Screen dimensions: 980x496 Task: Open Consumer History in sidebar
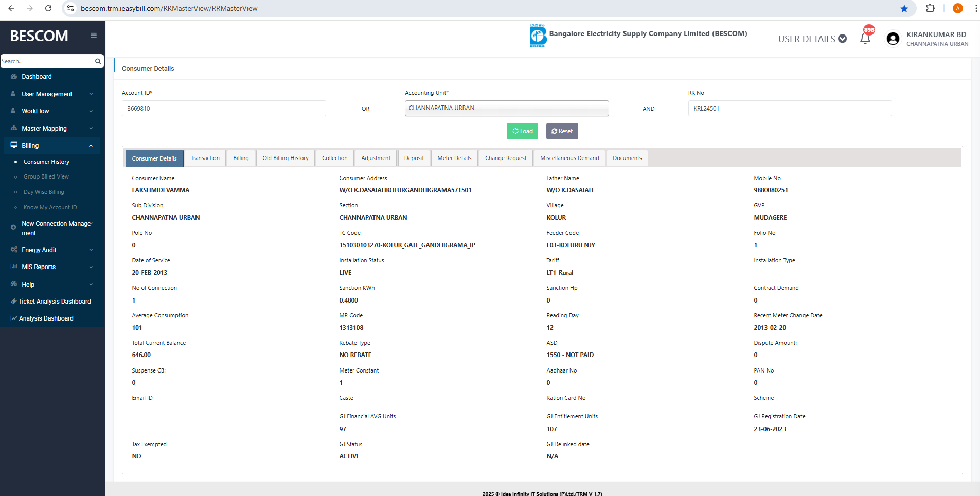coord(46,162)
